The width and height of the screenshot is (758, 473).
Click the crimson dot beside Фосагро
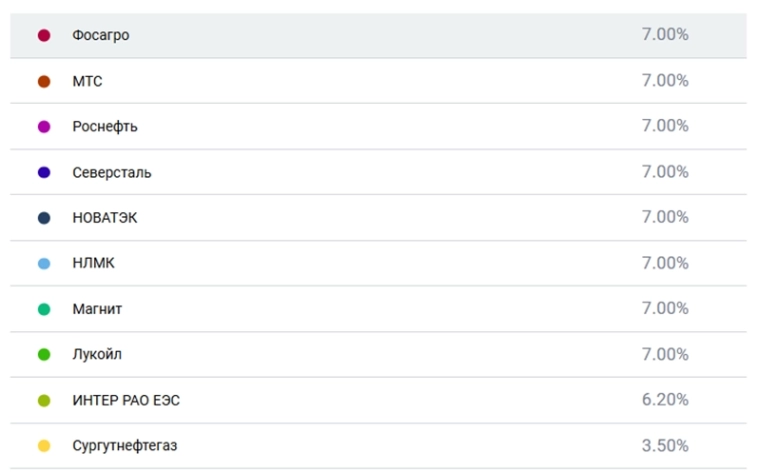pos(44,36)
